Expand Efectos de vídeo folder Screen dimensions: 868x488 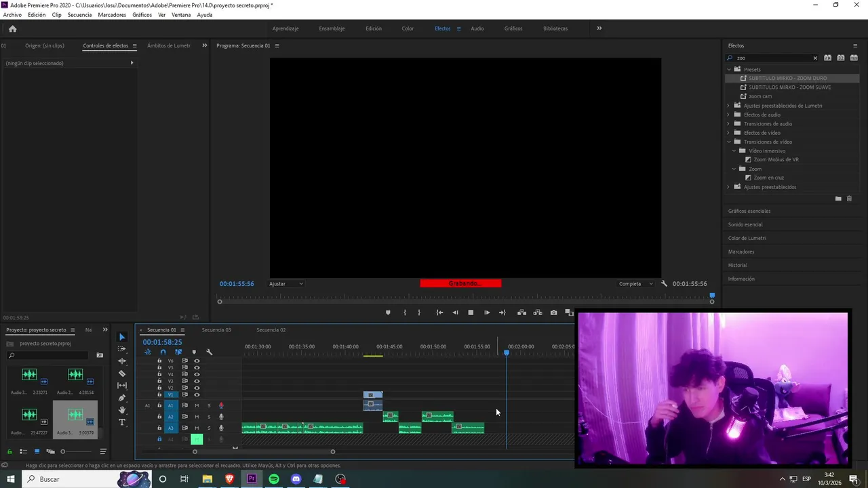click(729, 133)
